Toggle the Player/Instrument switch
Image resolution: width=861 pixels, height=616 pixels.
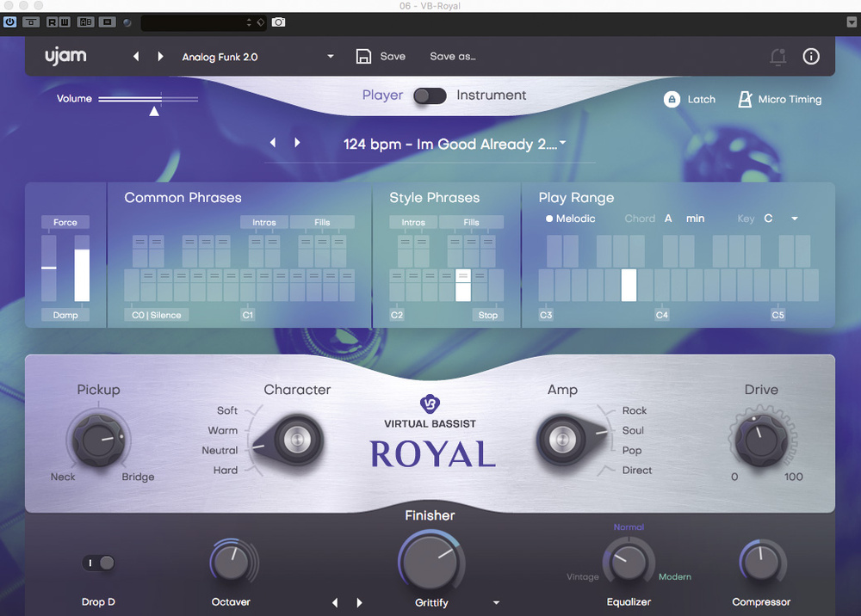tap(430, 96)
